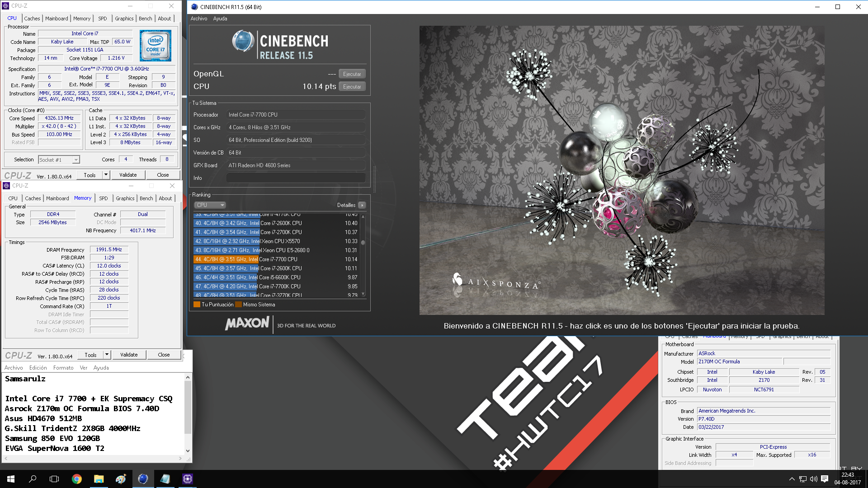Click the Cinebench logo sphere
Screen dimensions: 868x488
point(243,41)
